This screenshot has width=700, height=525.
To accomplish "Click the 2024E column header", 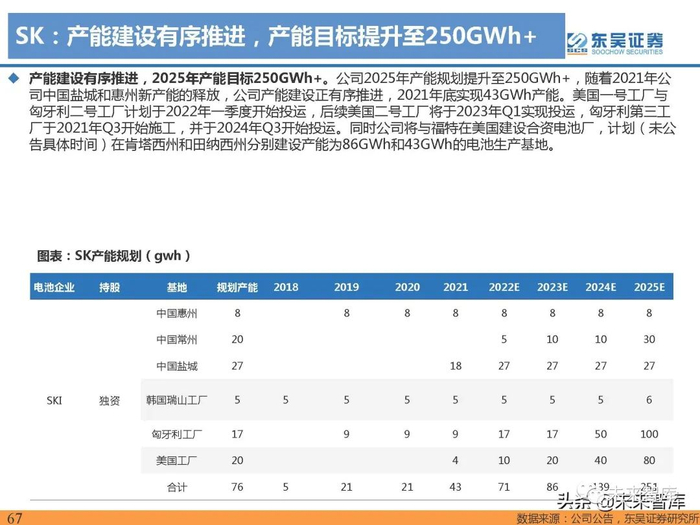I will pos(601,287).
